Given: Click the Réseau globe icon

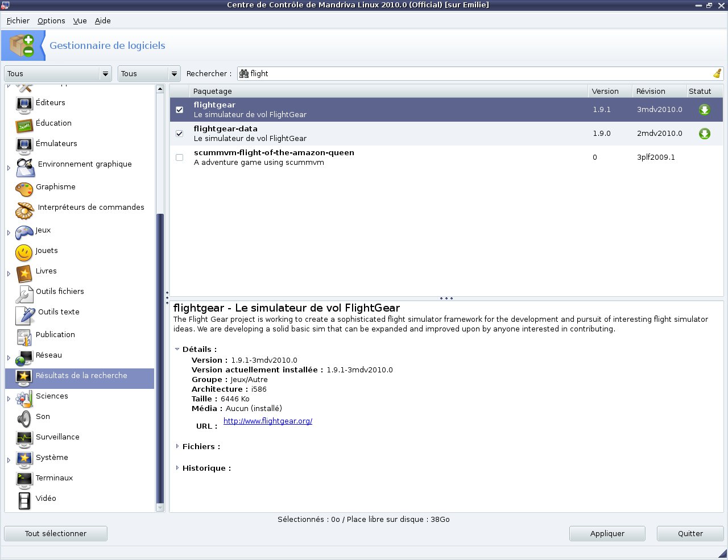Looking at the screenshot, I should [x=24, y=358].
